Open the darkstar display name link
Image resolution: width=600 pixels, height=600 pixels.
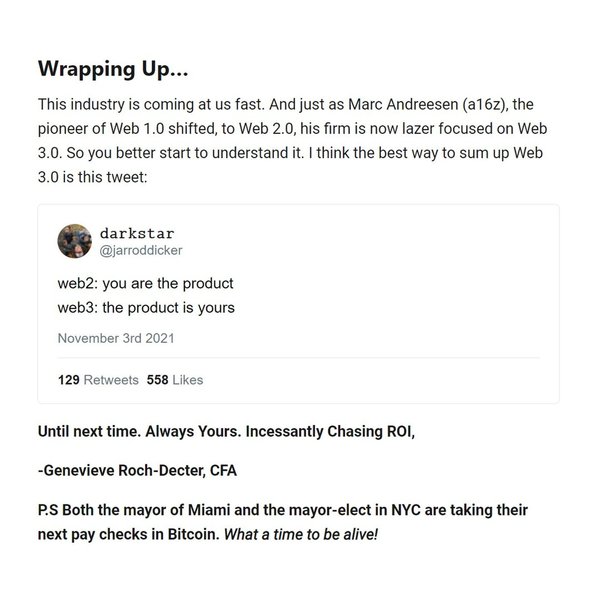pyautogui.click(x=137, y=233)
